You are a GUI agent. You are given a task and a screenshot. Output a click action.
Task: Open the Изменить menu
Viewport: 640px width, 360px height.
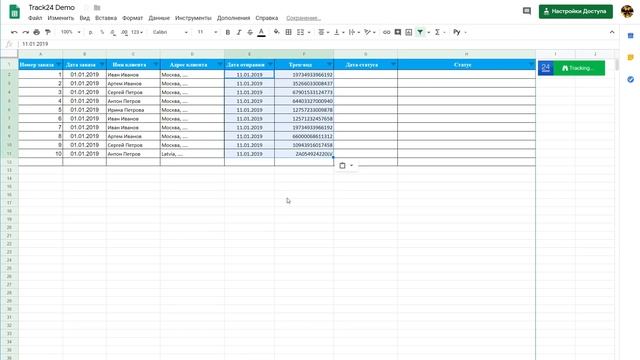[61, 18]
